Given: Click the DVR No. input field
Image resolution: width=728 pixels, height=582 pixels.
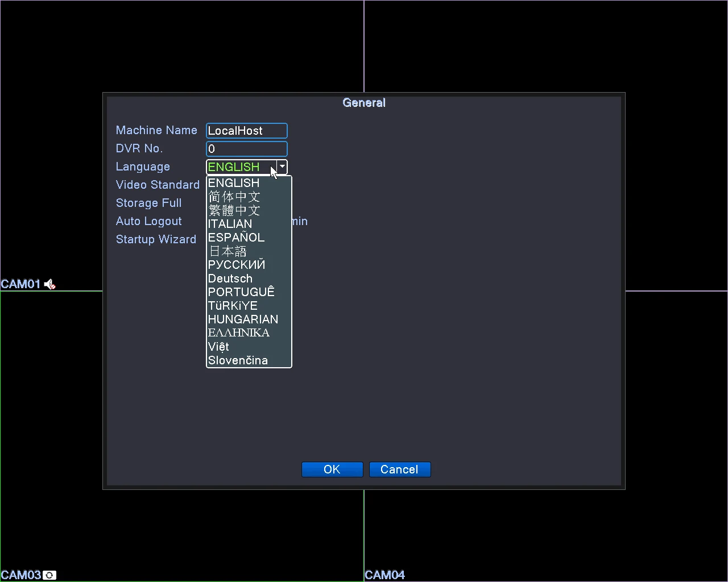Looking at the screenshot, I should (247, 149).
